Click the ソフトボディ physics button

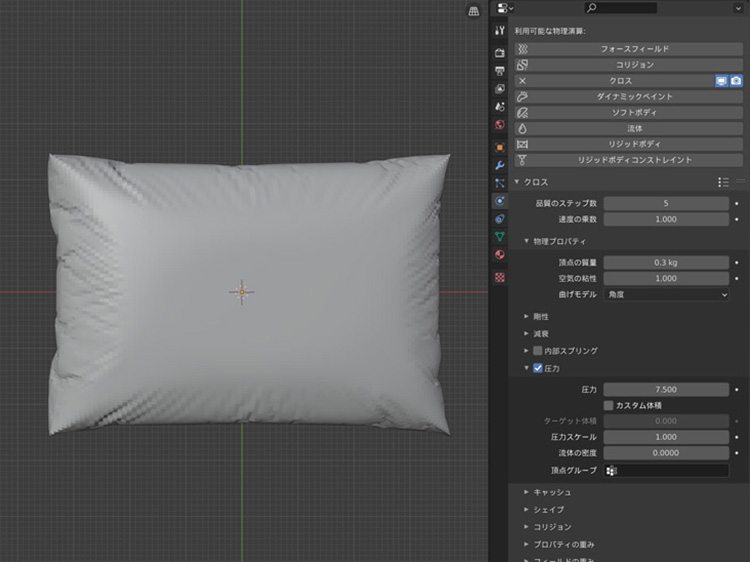pos(628,112)
